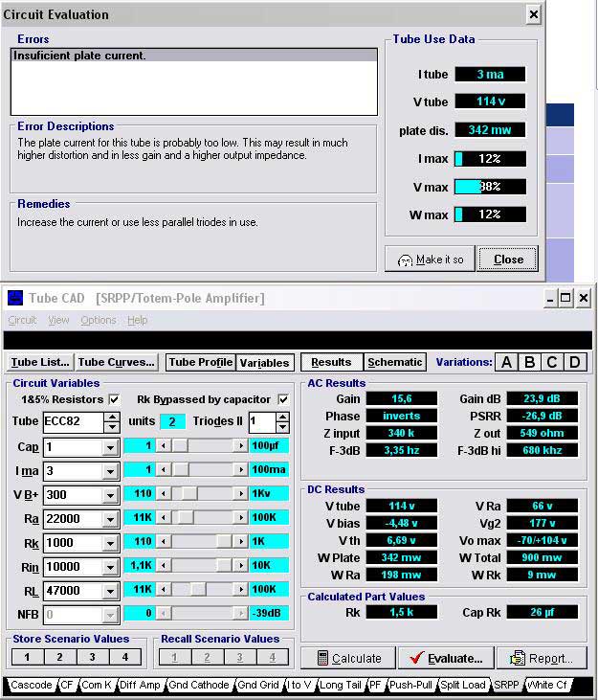Show the Schematic view
The width and height of the screenshot is (598, 700).
(x=394, y=362)
